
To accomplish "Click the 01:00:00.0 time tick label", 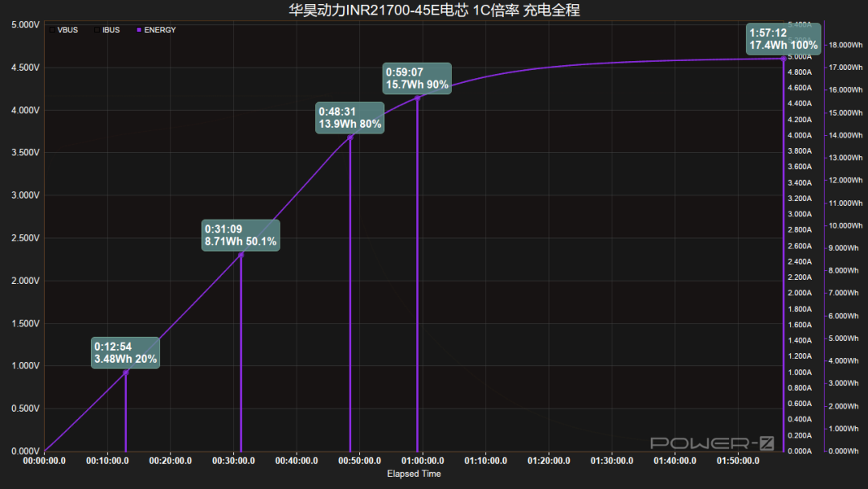I will click(423, 461).
